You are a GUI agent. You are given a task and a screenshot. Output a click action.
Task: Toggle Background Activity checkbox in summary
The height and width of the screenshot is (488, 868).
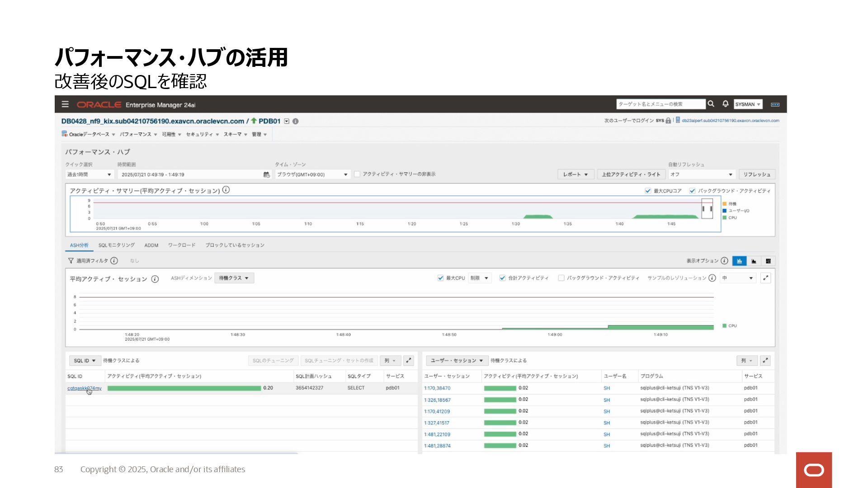click(x=692, y=191)
